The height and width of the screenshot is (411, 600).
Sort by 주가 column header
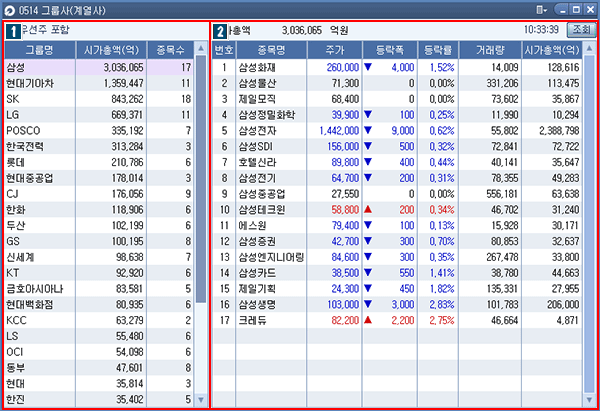tap(334, 50)
